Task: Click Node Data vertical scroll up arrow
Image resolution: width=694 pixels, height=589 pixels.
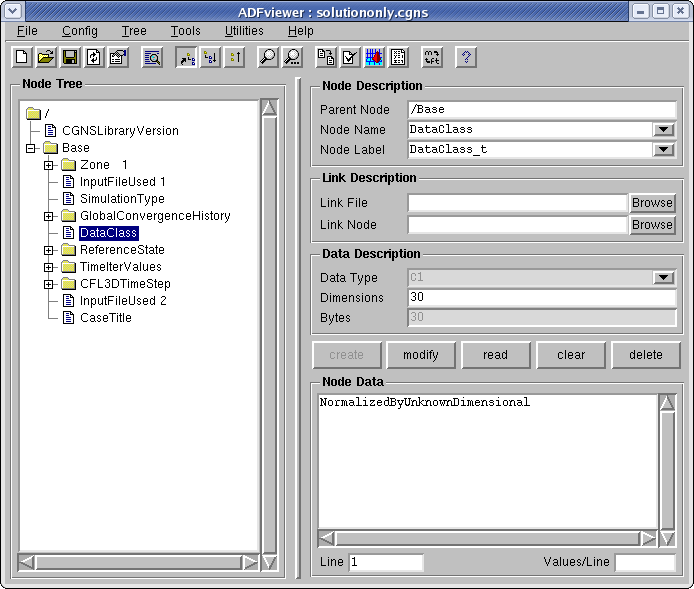Action: tap(667, 403)
